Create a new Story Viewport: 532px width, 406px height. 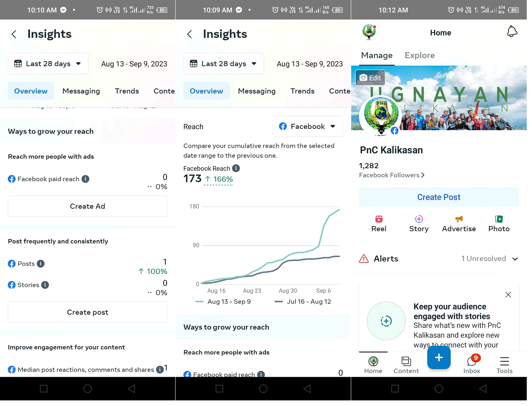(419, 224)
